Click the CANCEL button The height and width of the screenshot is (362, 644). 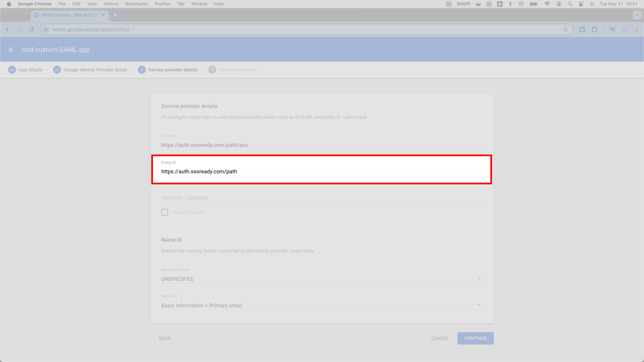[x=440, y=338]
